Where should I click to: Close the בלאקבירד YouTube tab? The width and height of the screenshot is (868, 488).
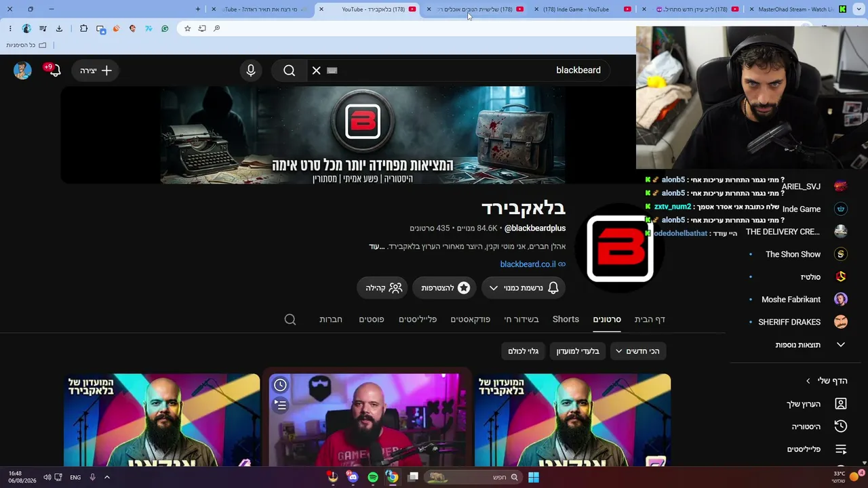pos(321,9)
